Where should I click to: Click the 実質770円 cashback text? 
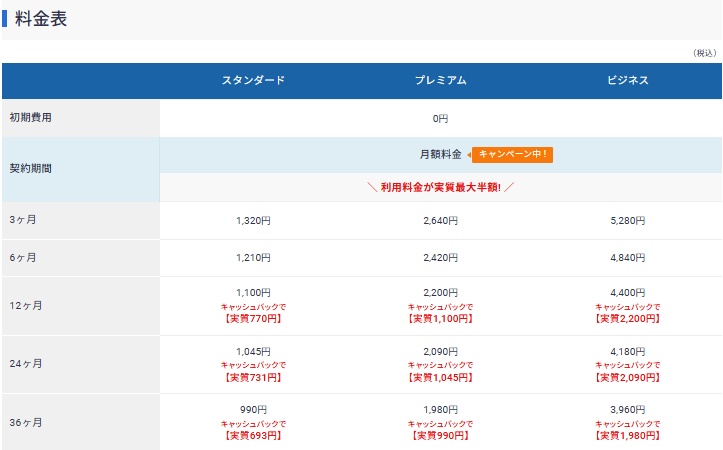click(x=253, y=319)
